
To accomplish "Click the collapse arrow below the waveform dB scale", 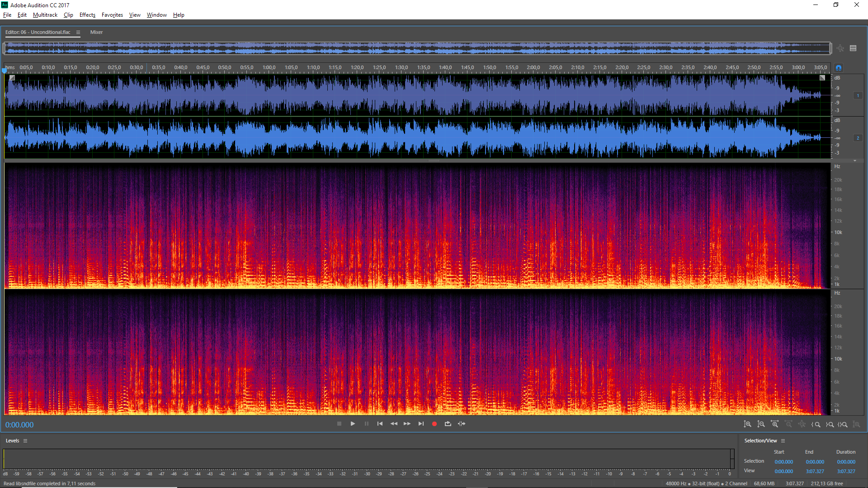I will (x=855, y=160).
